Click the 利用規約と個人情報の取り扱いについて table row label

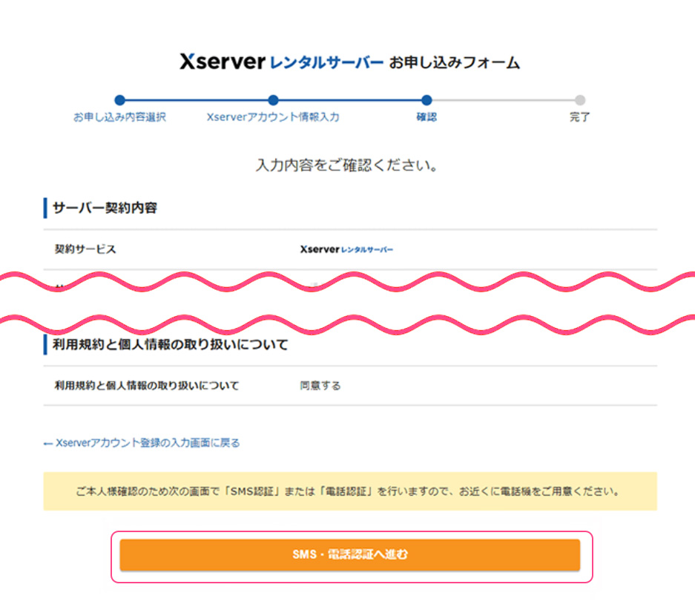coord(147,385)
